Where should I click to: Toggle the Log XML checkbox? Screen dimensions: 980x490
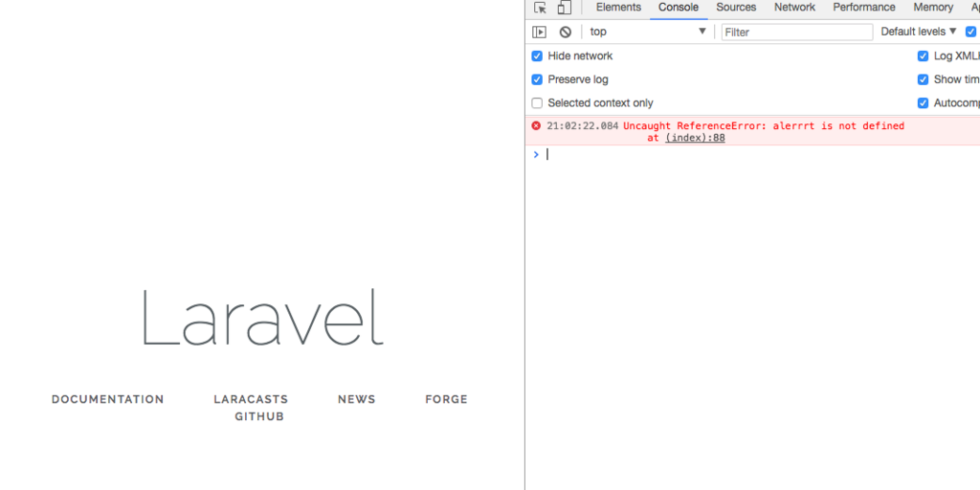click(923, 56)
